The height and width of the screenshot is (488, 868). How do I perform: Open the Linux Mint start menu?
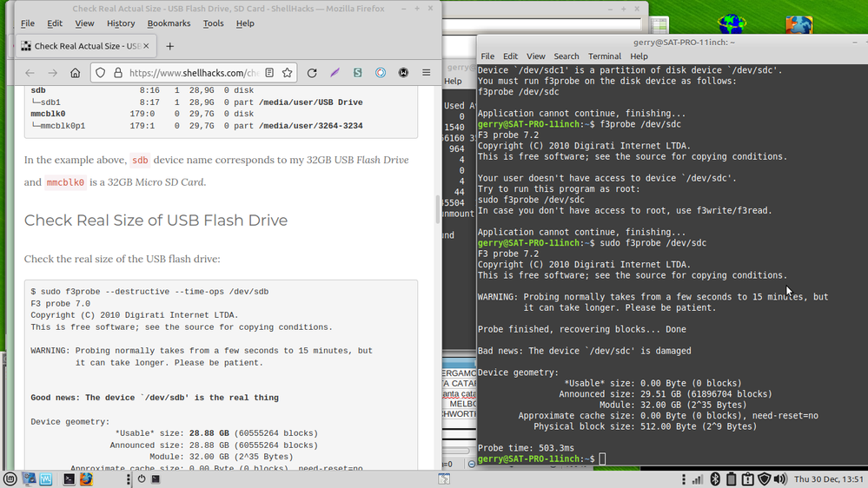point(10,478)
